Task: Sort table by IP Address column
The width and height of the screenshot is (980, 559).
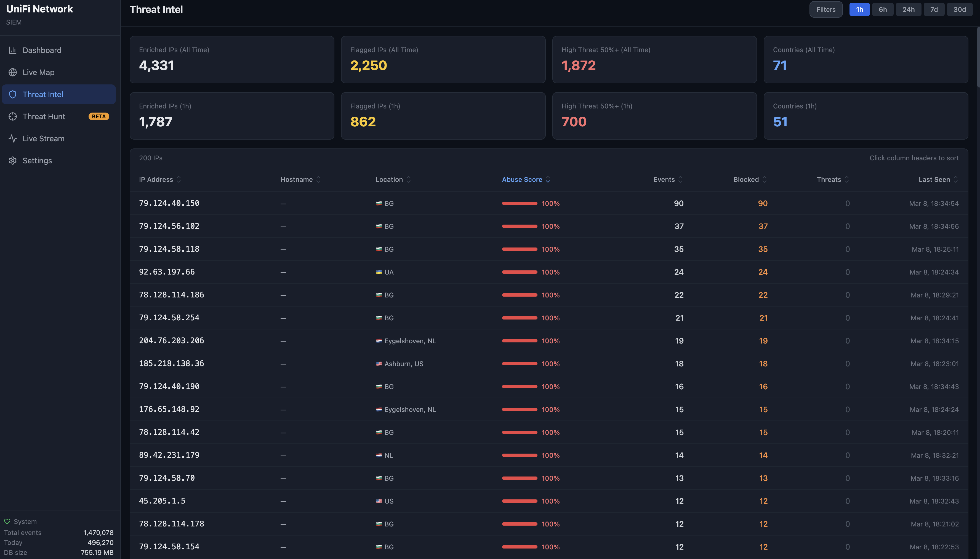Action: [x=156, y=179]
